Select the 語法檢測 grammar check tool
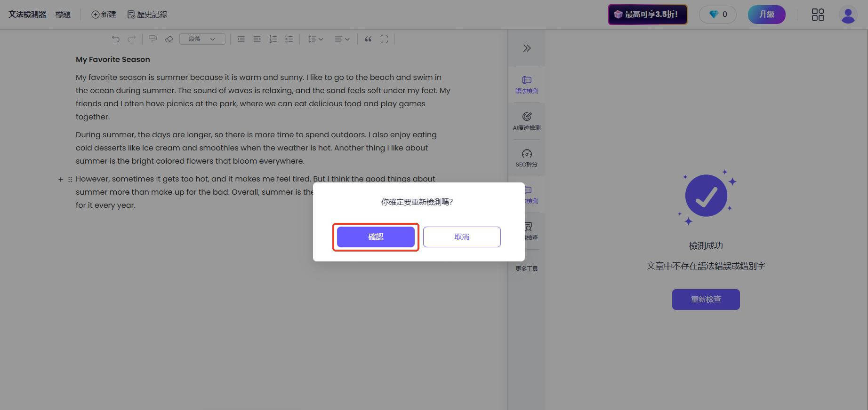This screenshot has height=410, width=868. tap(527, 85)
